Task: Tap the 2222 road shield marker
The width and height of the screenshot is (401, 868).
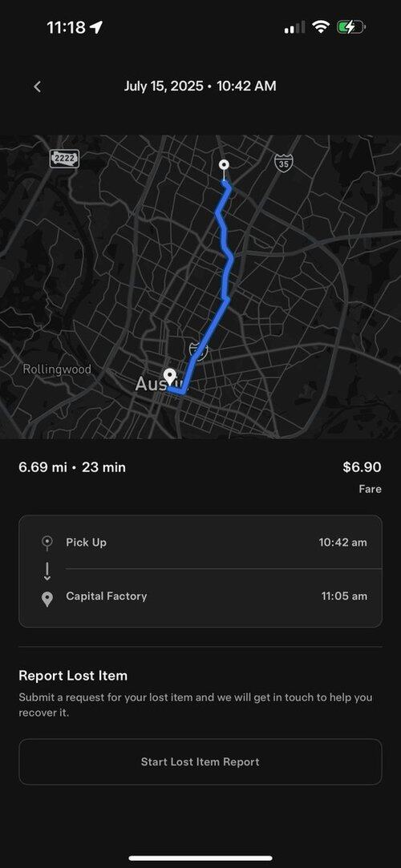Action: tap(65, 159)
